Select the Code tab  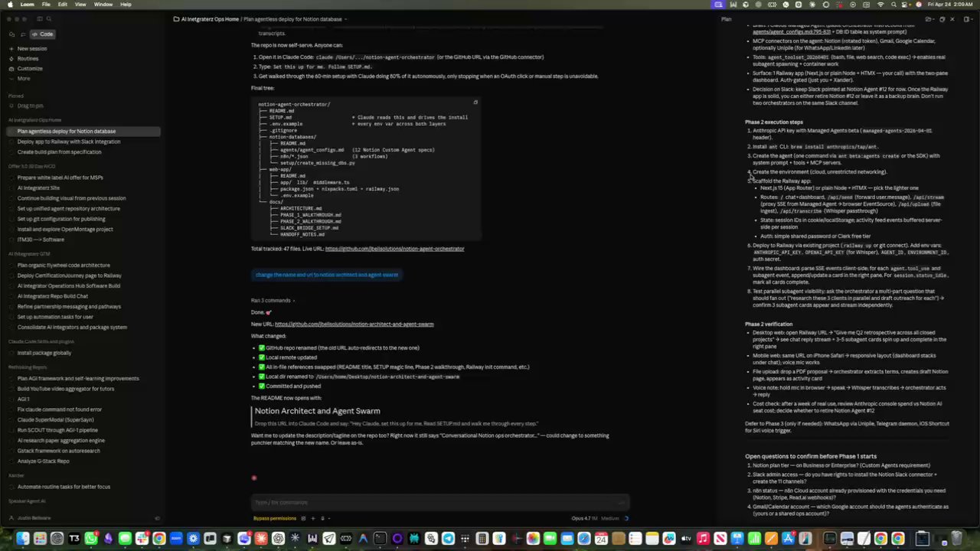(x=43, y=34)
